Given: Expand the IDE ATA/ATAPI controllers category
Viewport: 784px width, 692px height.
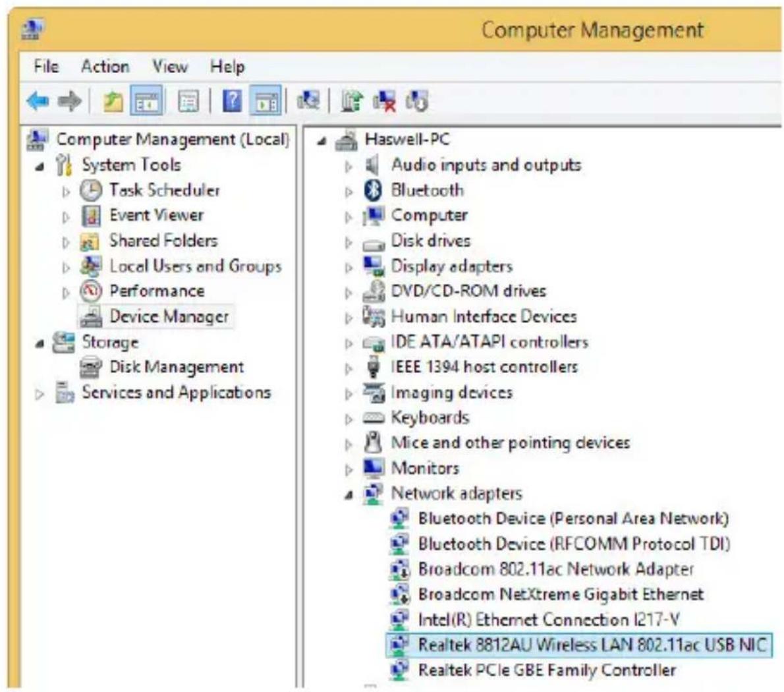Looking at the screenshot, I should tap(349, 343).
